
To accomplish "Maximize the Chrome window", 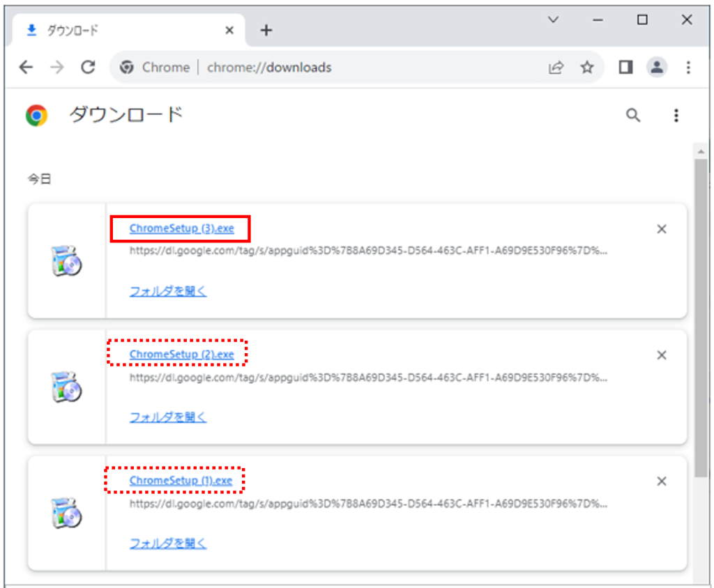I will (x=642, y=20).
